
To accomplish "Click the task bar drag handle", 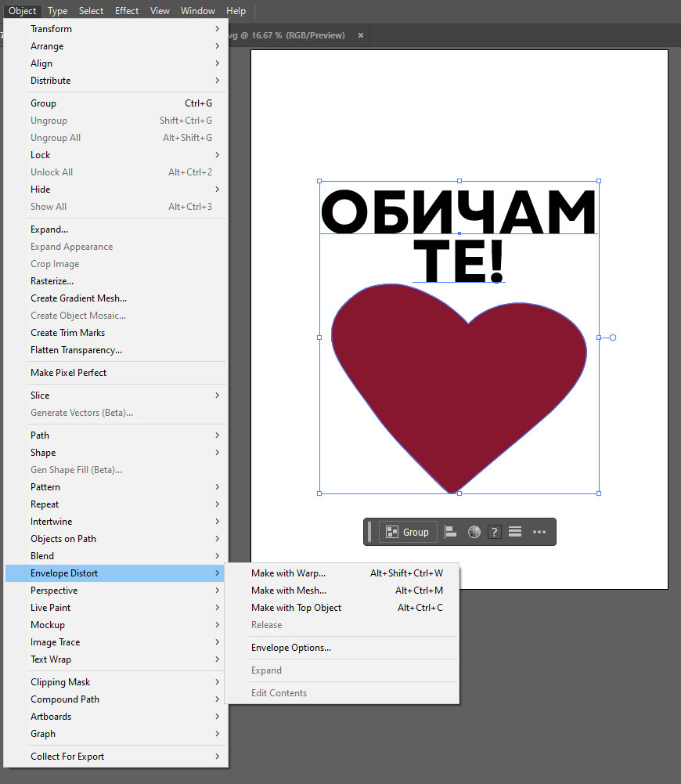I will [369, 531].
